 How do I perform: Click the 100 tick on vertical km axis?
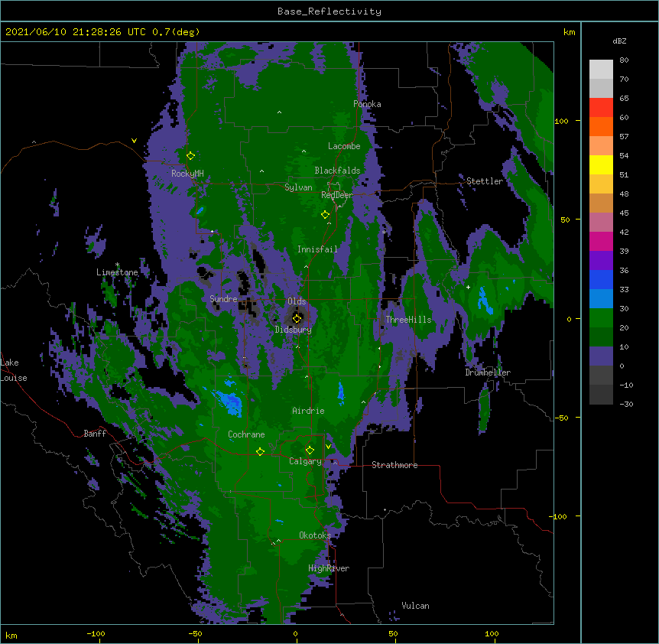[x=561, y=121]
